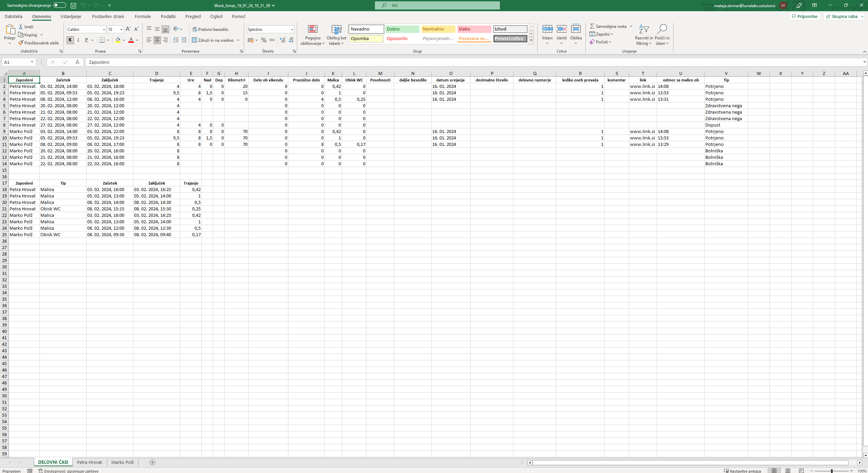Click the Išči search box
The height and width of the screenshot is (473, 868).
(437, 5)
